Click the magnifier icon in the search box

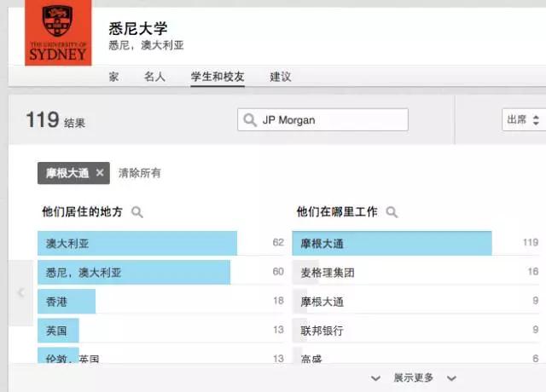[250, 120]
